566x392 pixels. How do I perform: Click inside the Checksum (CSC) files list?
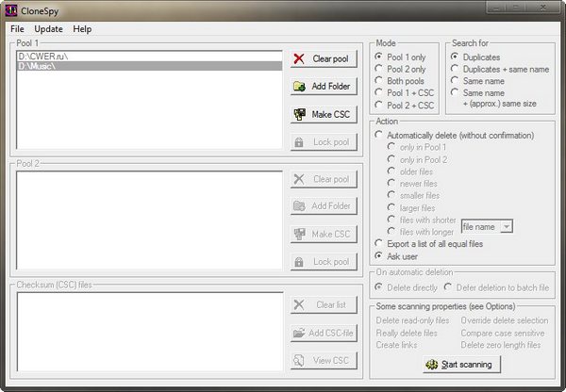149,332
